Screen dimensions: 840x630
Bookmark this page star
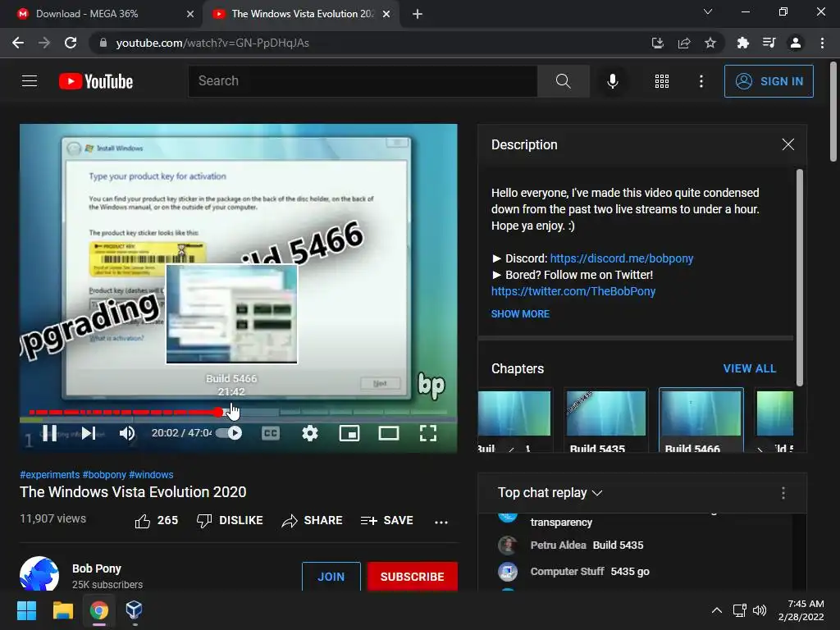[710, 43]
